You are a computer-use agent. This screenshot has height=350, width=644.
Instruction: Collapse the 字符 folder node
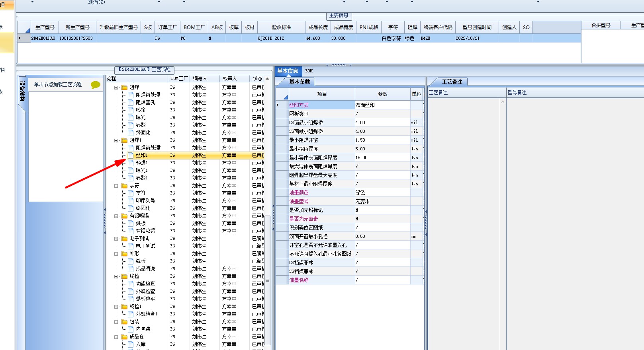[117, 185]
